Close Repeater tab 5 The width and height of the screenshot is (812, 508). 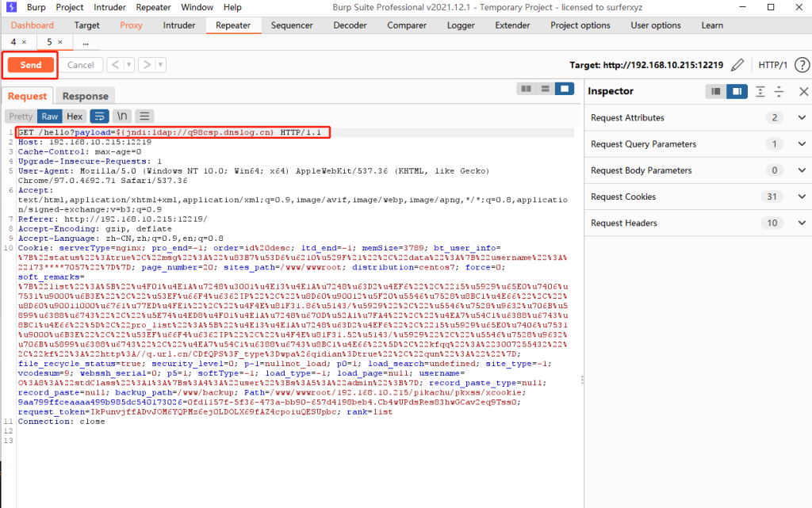[x=60, y=42]
